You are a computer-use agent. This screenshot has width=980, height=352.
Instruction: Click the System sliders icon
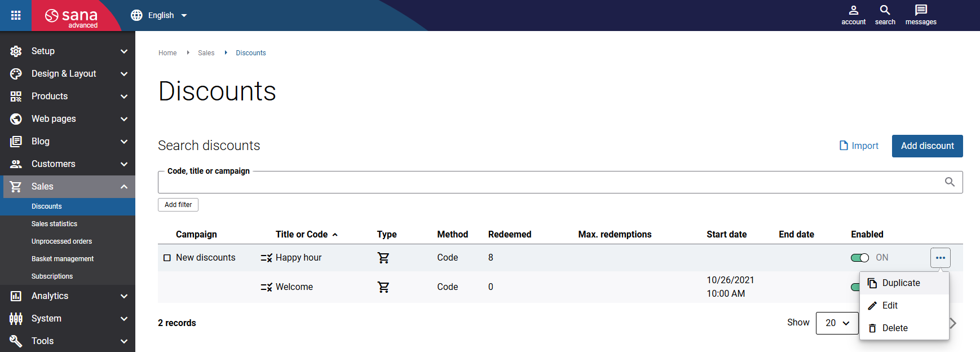pyautogui.click(x=16, y=319)
